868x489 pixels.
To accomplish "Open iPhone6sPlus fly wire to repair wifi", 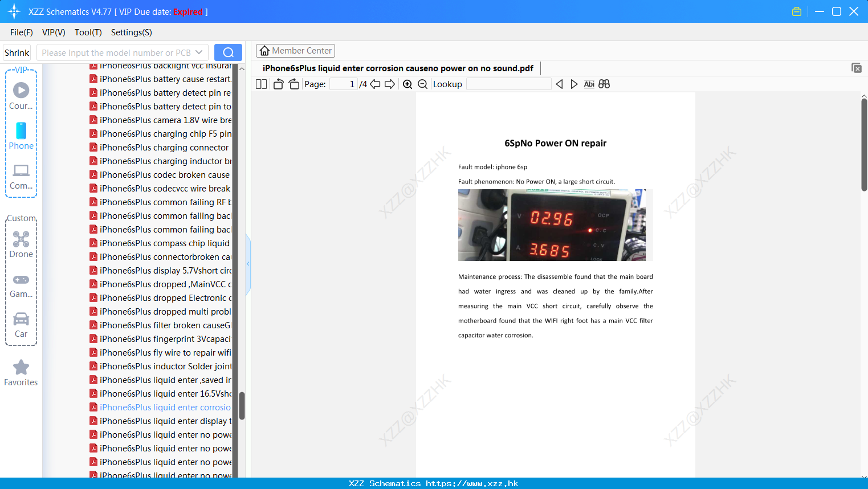I will tap(160, 353).
